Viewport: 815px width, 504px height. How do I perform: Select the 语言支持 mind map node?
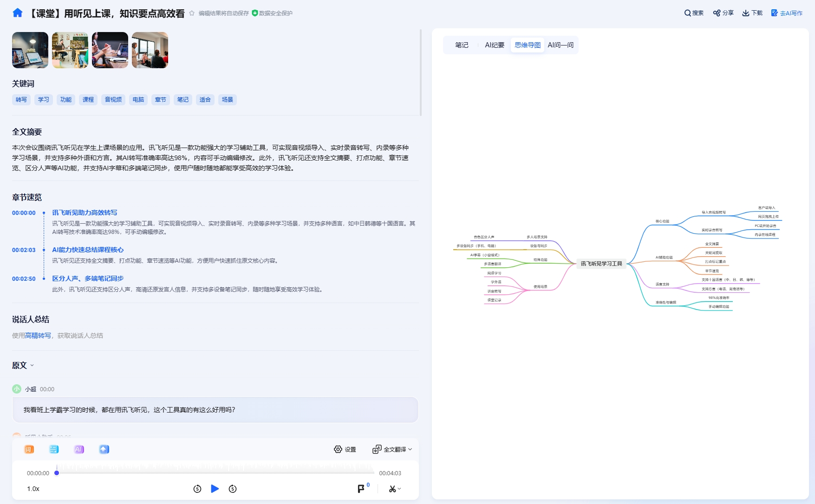point(662,284)
